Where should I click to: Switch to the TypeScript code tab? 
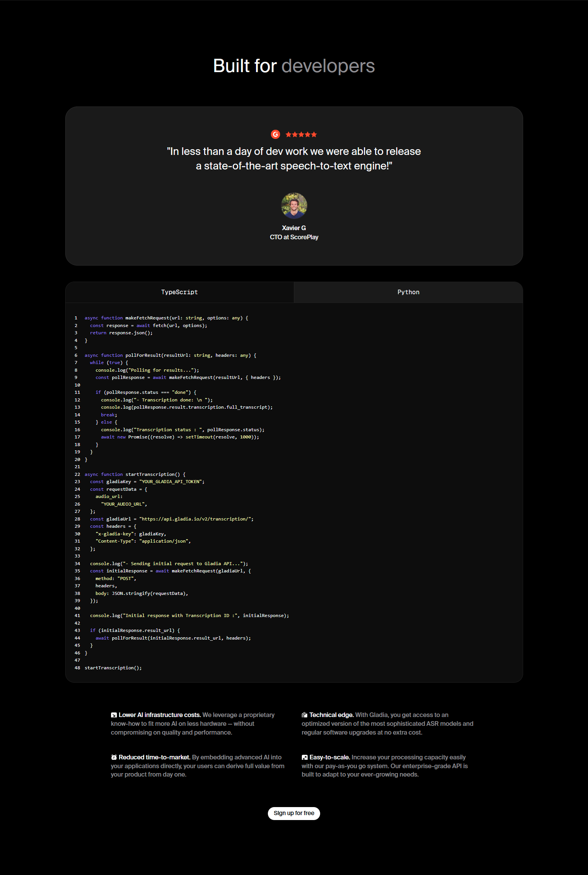179,292
